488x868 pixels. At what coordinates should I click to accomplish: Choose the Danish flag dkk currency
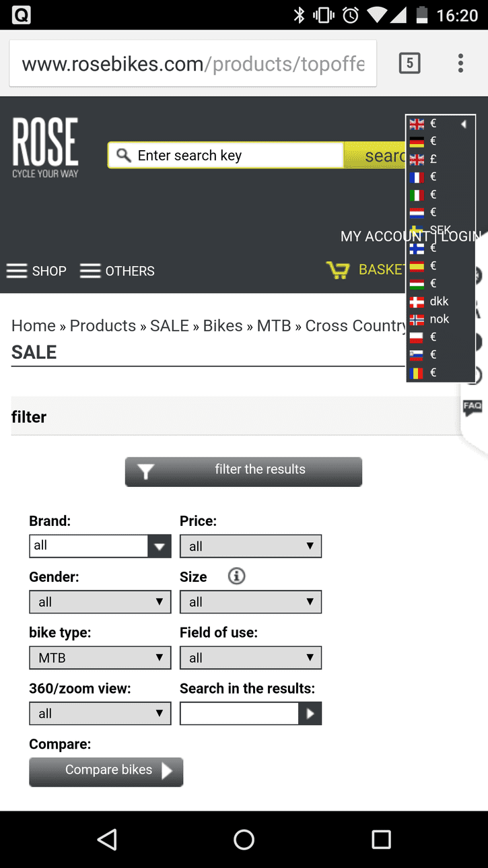[429, 302]
